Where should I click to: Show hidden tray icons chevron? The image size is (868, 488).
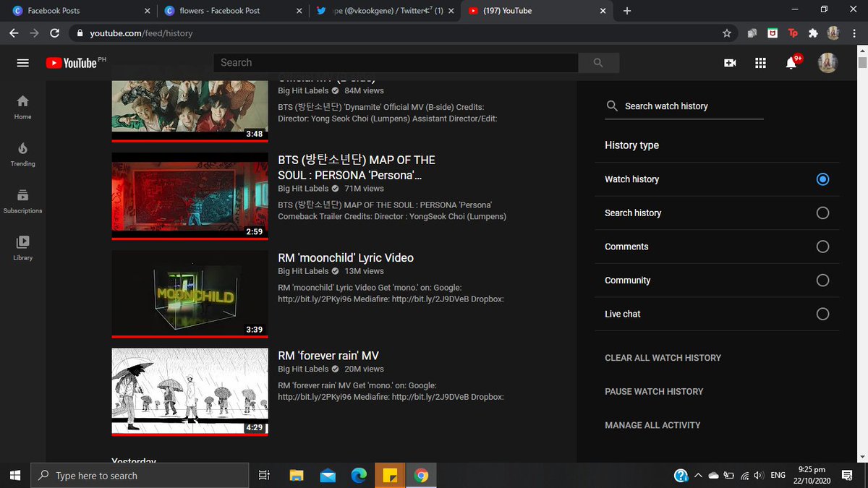pos(698,476)
